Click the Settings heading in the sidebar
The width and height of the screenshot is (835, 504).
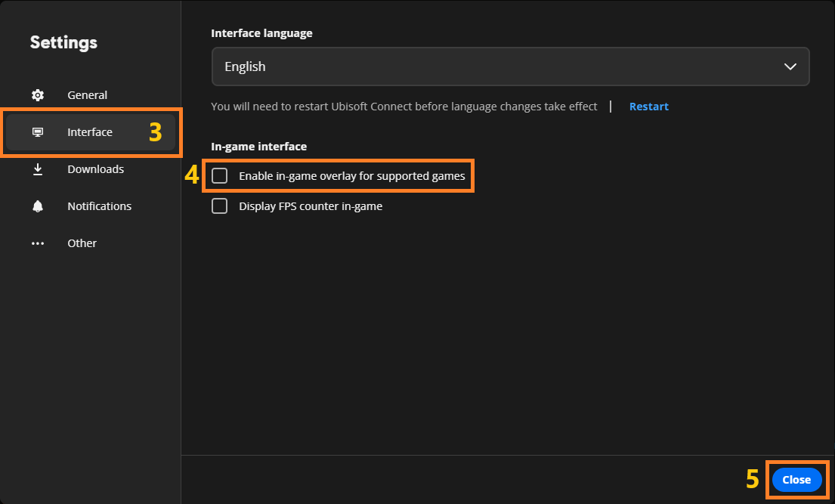pos(63,42)
